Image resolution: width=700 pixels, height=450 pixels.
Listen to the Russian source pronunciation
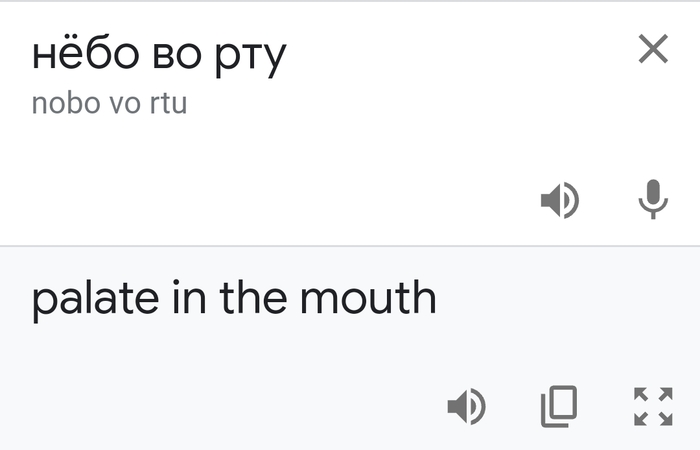(x=559, y=201)
